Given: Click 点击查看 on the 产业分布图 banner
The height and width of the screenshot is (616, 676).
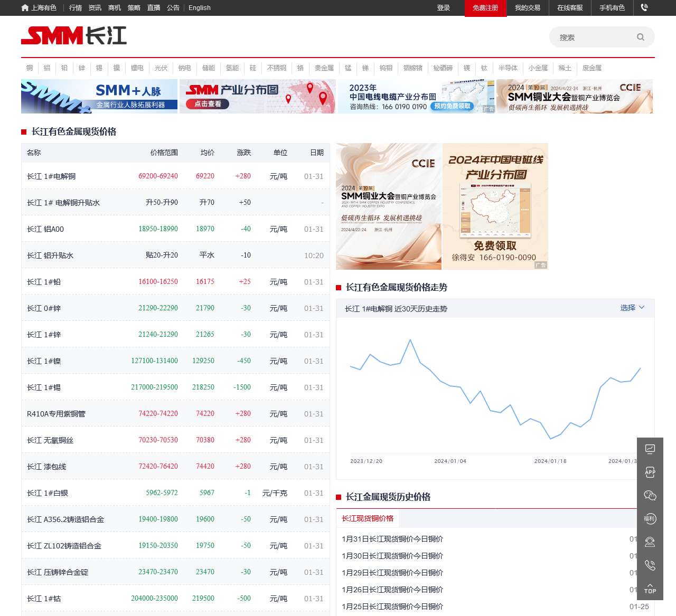Looking at the screenshot, I should (208, 104).
